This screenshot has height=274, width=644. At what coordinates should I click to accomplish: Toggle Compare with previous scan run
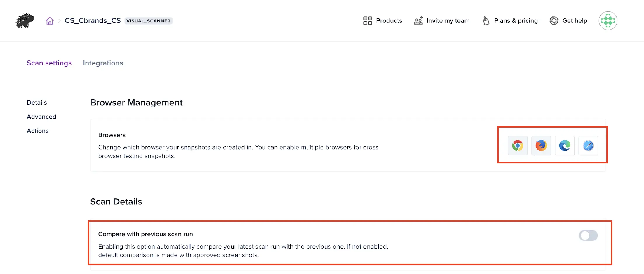[x=588, y=235]
